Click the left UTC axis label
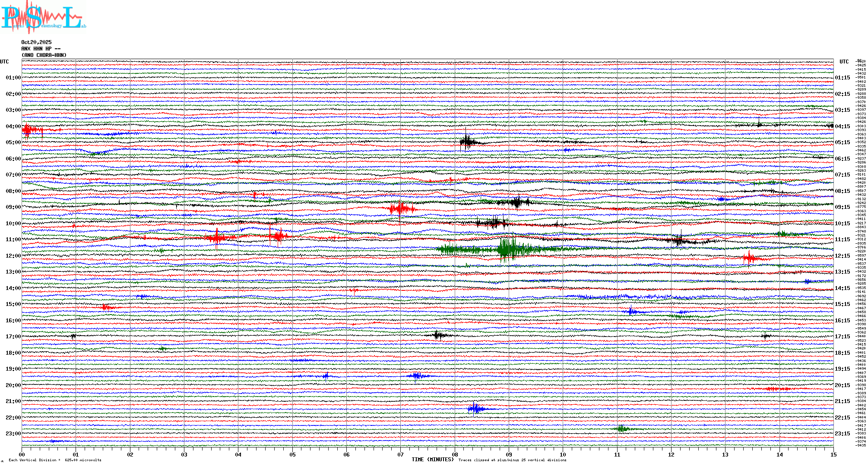Viewport: 868px width, 466px height. click(4, 62)
